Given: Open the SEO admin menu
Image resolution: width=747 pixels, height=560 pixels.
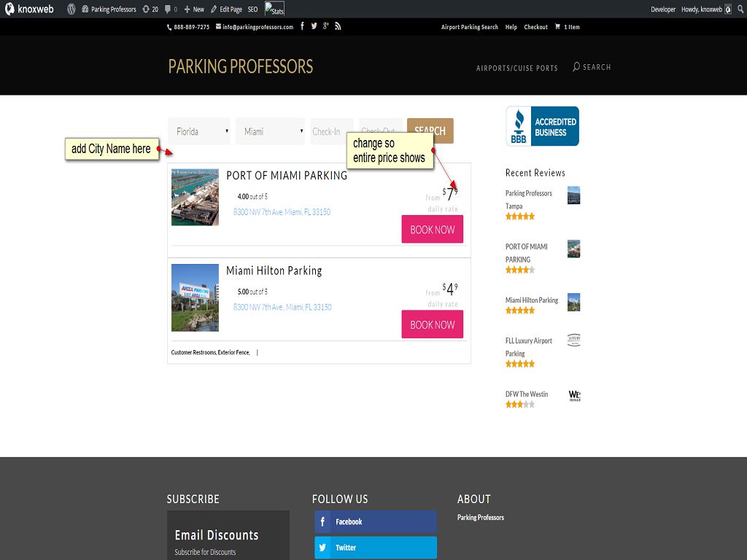Looking at the screenshot, I should point(252,9).
